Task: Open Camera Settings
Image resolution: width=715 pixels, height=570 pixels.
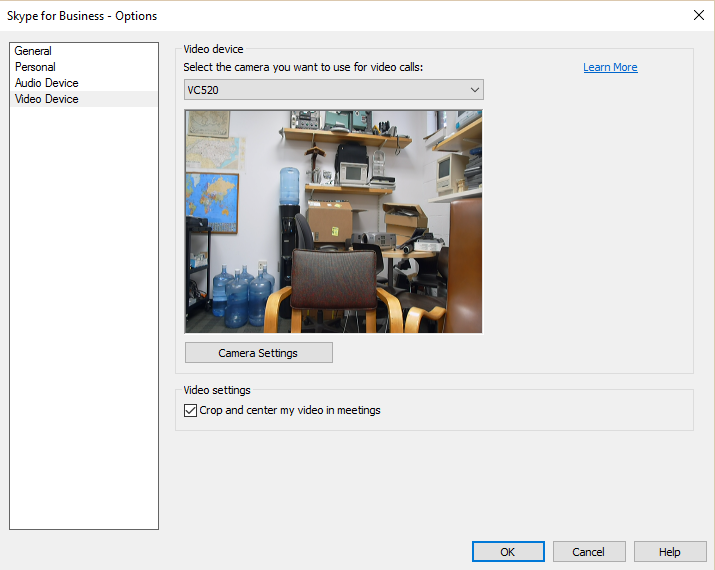Action: click(x=259, y=353)
